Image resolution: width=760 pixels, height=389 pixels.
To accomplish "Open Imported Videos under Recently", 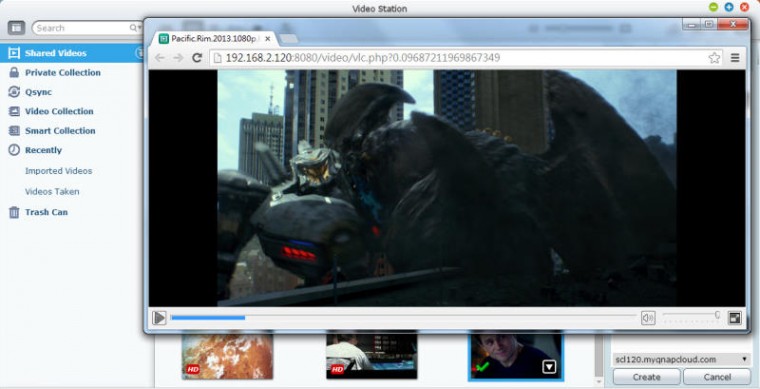I will (58, 171).
